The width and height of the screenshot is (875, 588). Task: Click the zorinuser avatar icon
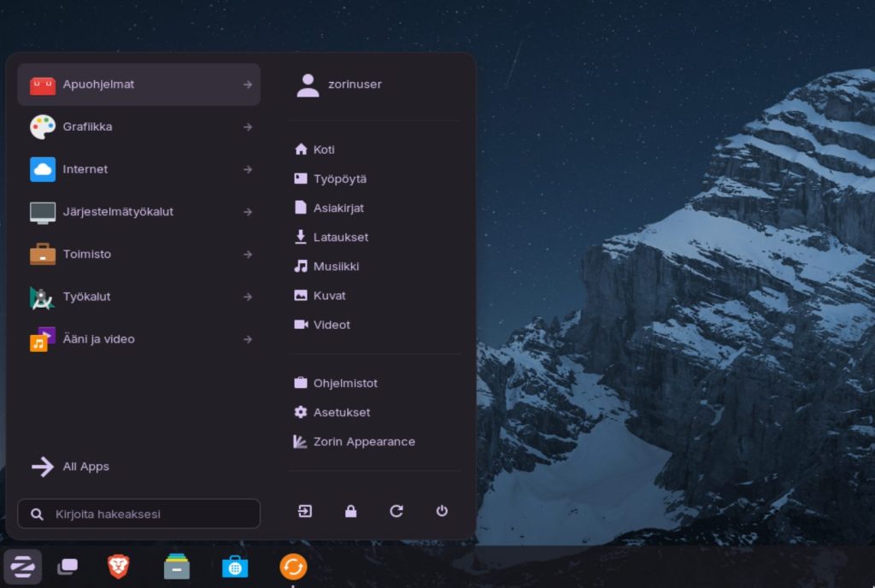308,85
